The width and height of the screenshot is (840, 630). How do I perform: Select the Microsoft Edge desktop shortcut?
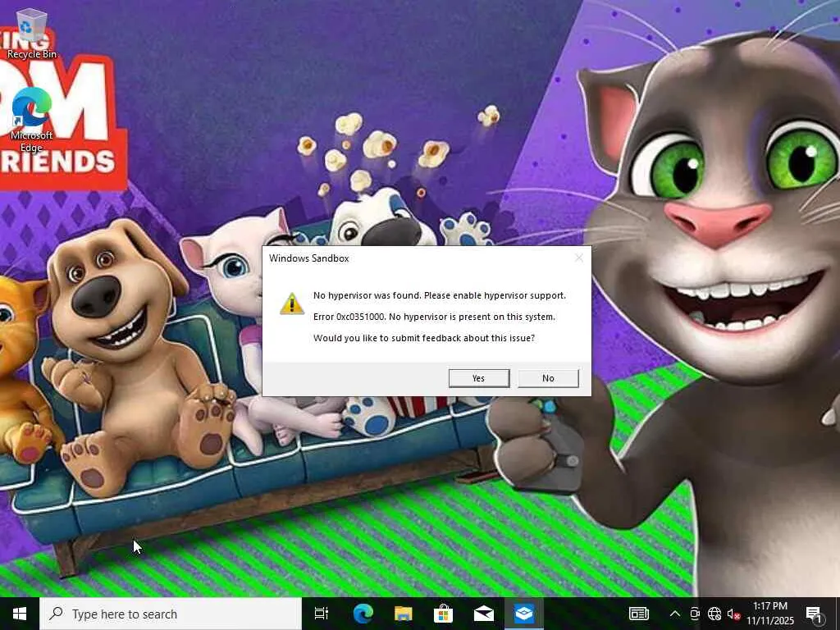(x=31, y=120)
